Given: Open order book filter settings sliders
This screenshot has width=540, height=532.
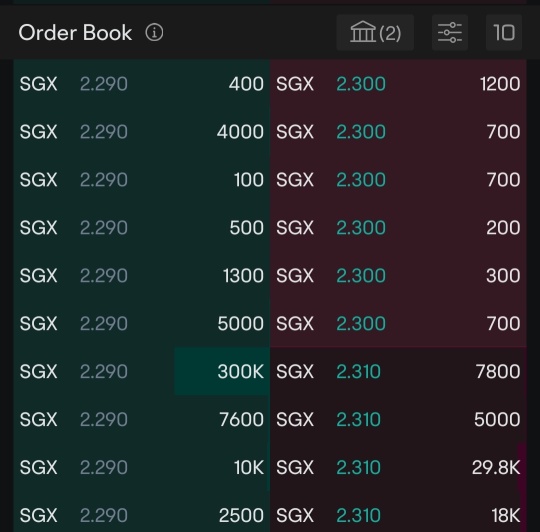Looking at the screenshot, I should pyautogui.click(x=450, y=33).
